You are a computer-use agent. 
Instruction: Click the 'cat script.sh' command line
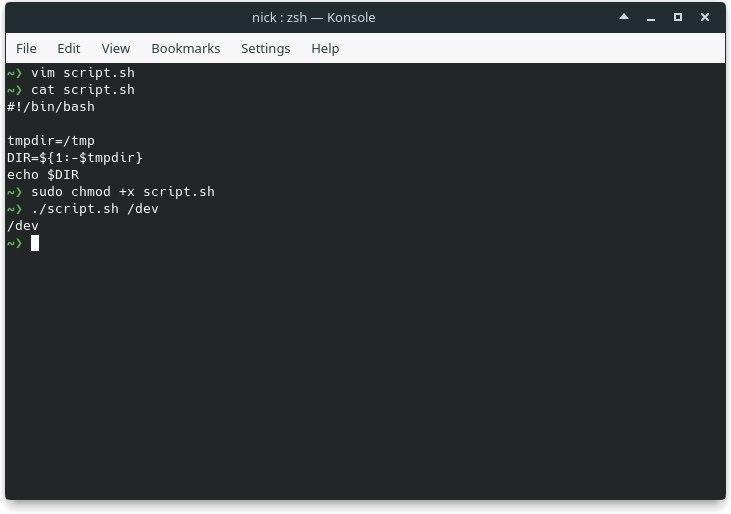pyautogui.click(x=83, y=89)
